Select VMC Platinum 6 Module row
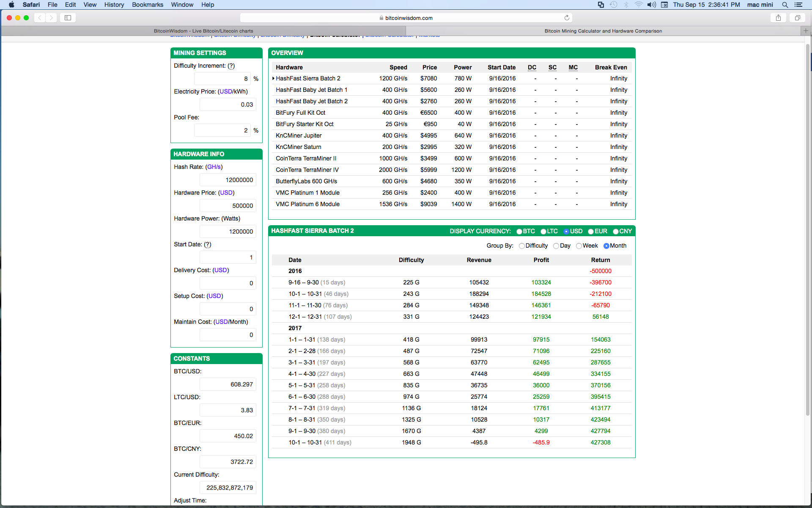The height and width of the screenshot is (508, 812). pyautogui.click(x=452, y=204)
